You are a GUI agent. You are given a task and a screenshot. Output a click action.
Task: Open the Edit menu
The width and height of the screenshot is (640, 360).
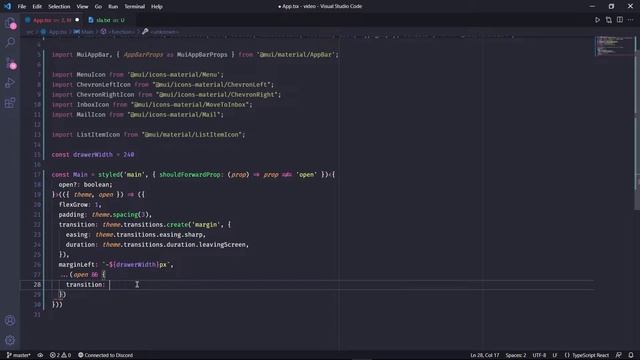point(37,7)
